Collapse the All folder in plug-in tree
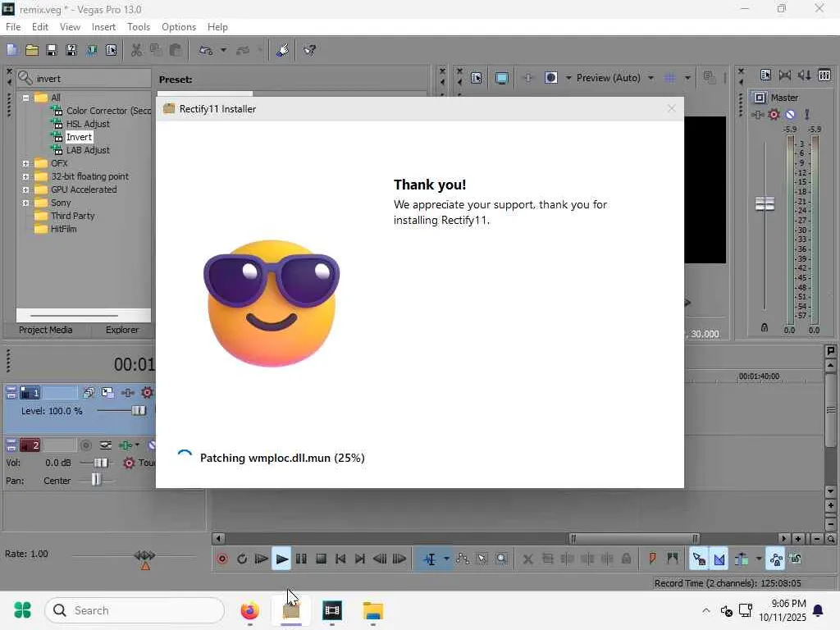The height and width of the screenshot is (630, 840). (x=25, y=98)
